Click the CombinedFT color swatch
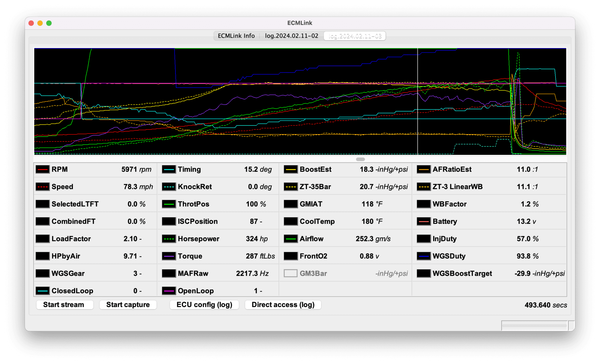The width and height of the screenshot is (600, 364). pos(43,221)
